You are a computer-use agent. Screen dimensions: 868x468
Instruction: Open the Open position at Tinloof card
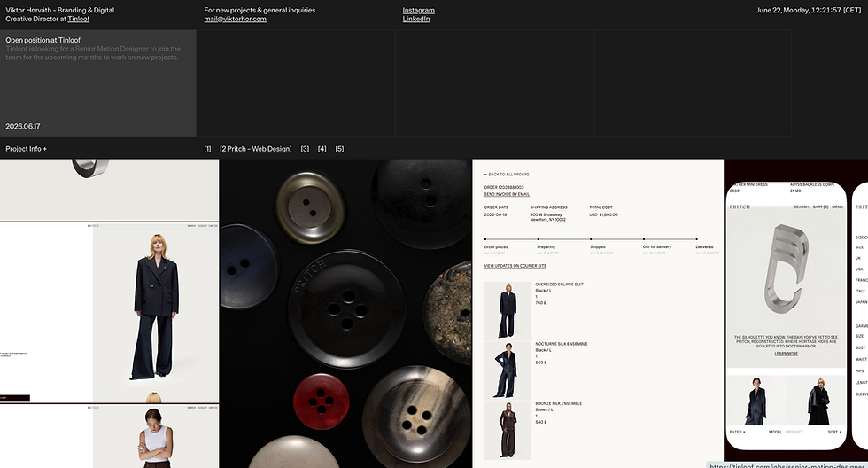(x=98, y=83)
